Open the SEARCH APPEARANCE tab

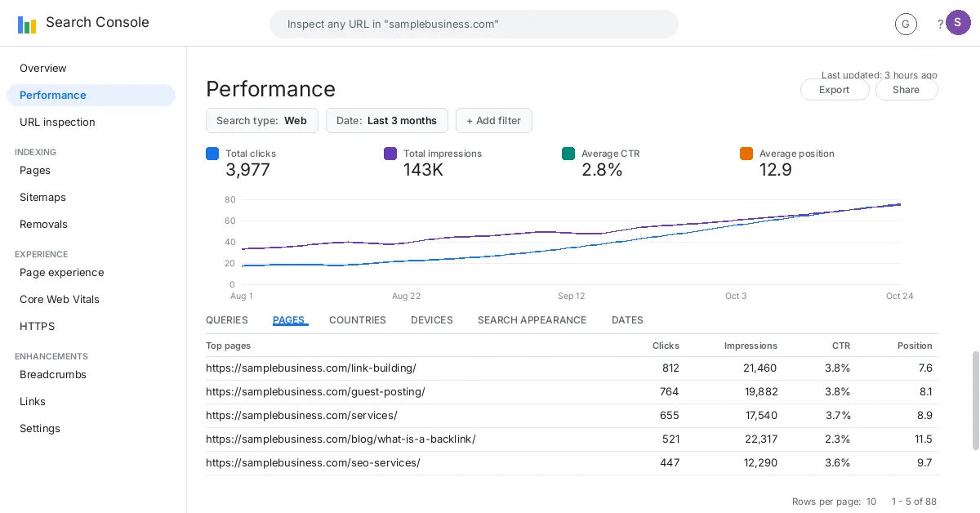point(532,320)
